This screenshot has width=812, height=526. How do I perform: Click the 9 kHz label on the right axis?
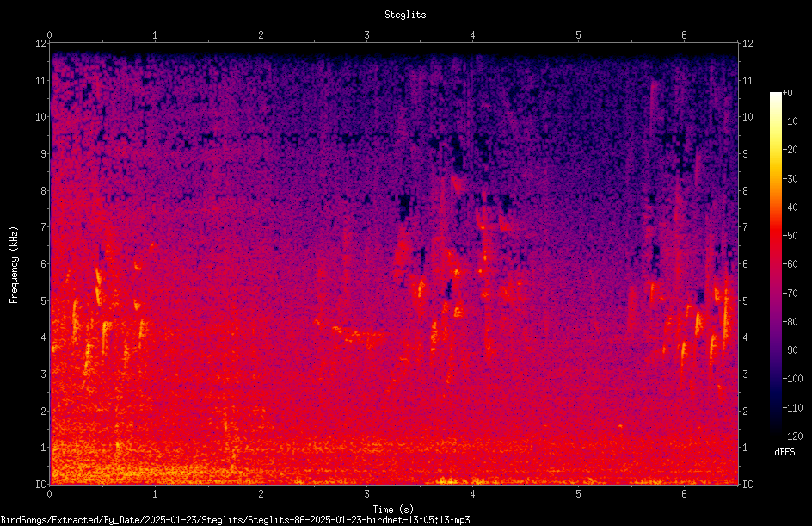(745, 154)
